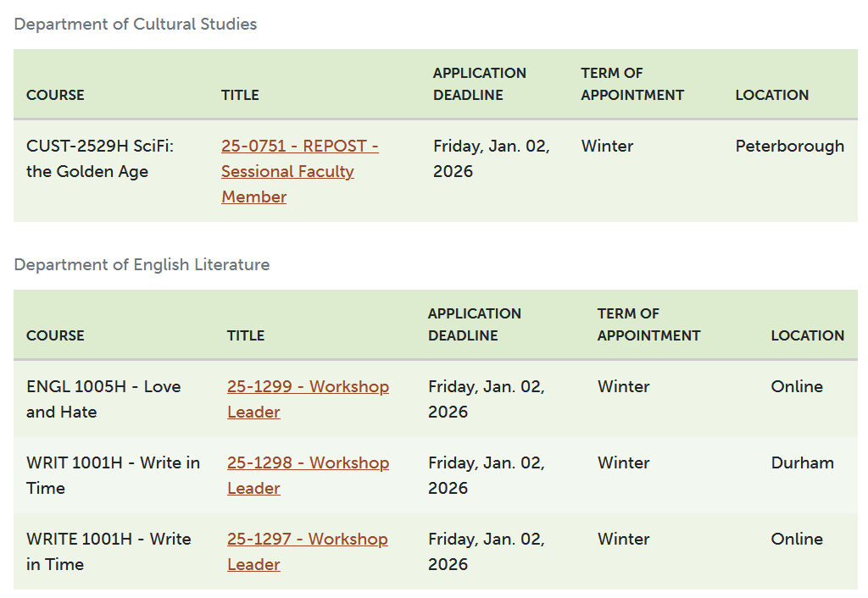This screenshot has height=598, width=868.
Task: Select the ENGL 1005H Love and Hate cell
Action: click(103, 399)
